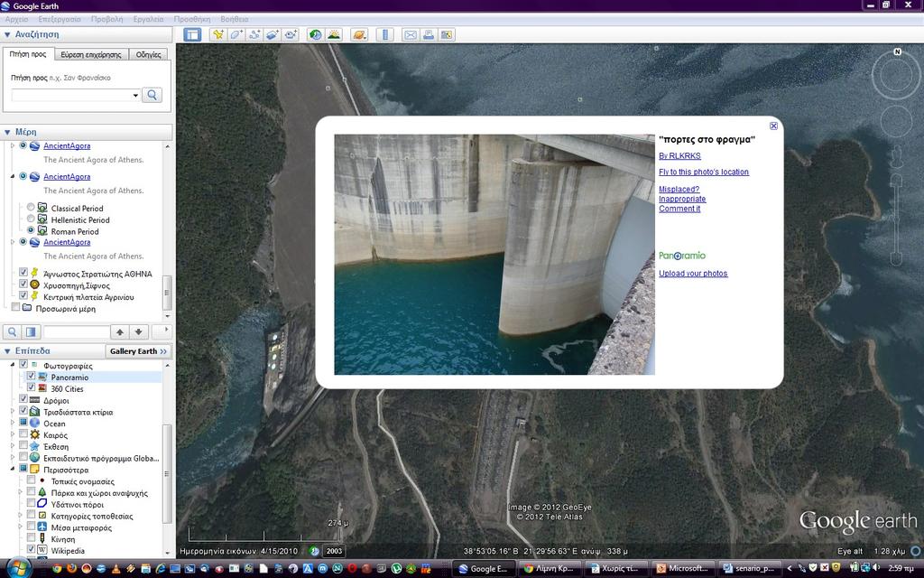The image size is (924, 578).
Task: Move selected place up with arrow
Action: click(120, 332)
